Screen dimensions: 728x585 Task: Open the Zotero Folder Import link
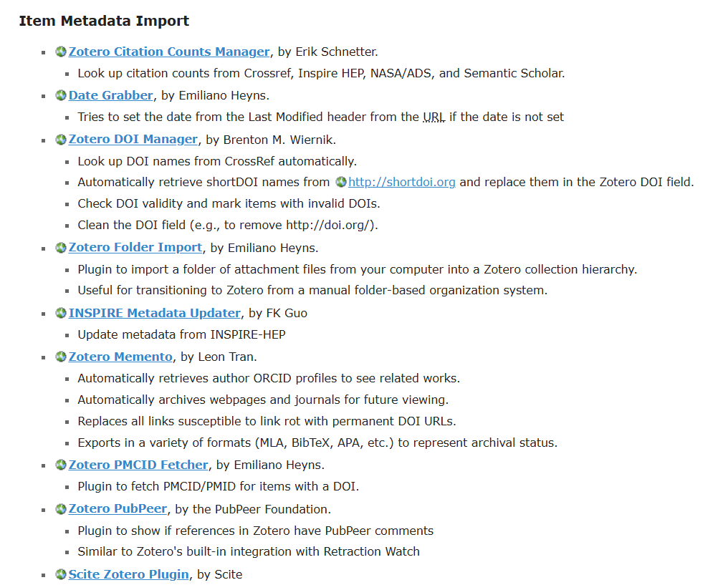coord(135,247)
